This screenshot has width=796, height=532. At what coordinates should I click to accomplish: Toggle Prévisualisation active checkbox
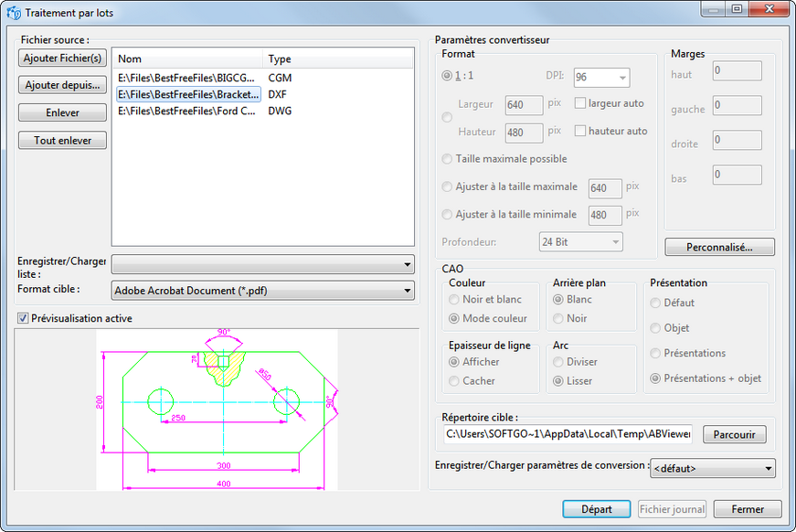[x=23, y=318]
